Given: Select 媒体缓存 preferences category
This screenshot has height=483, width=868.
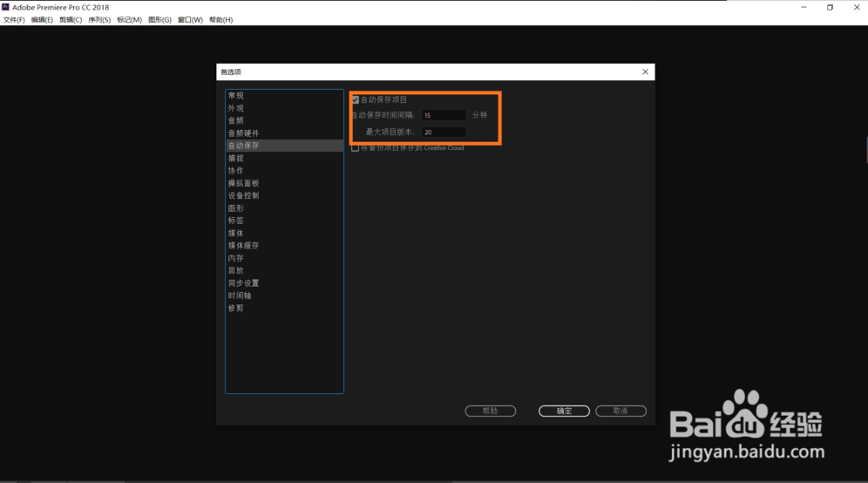Looking at the screenshot, I should [284, 245].
